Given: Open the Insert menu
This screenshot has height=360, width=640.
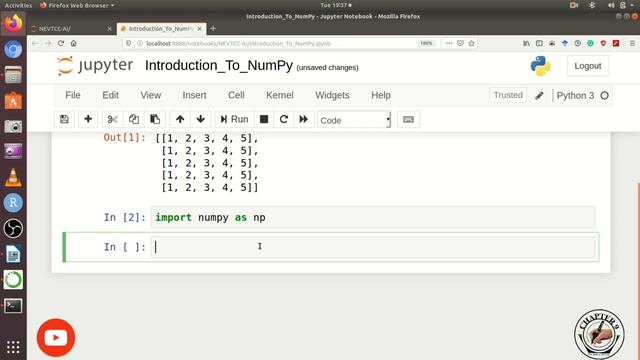Looking at the screenshot, I should click(194, 95).
